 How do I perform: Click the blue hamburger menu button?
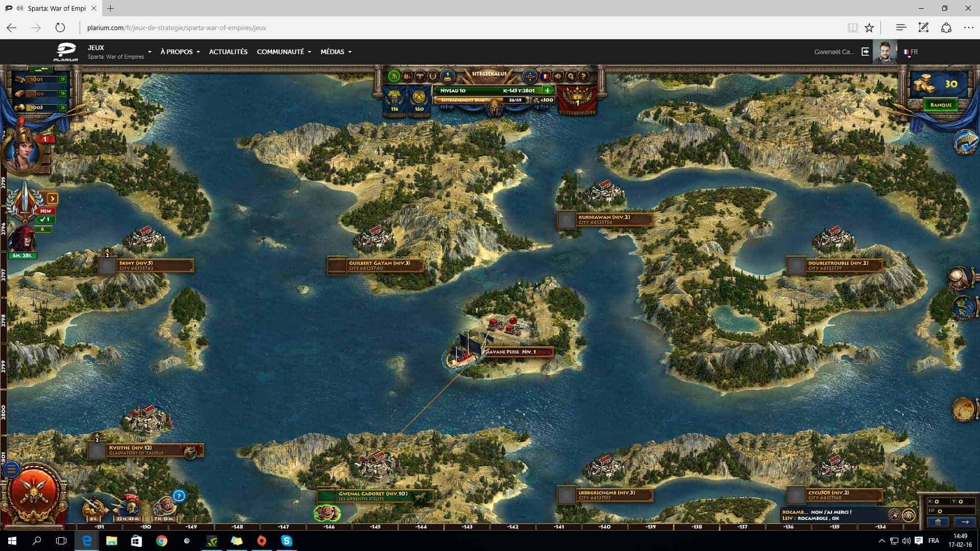click(x=11, y=469)
